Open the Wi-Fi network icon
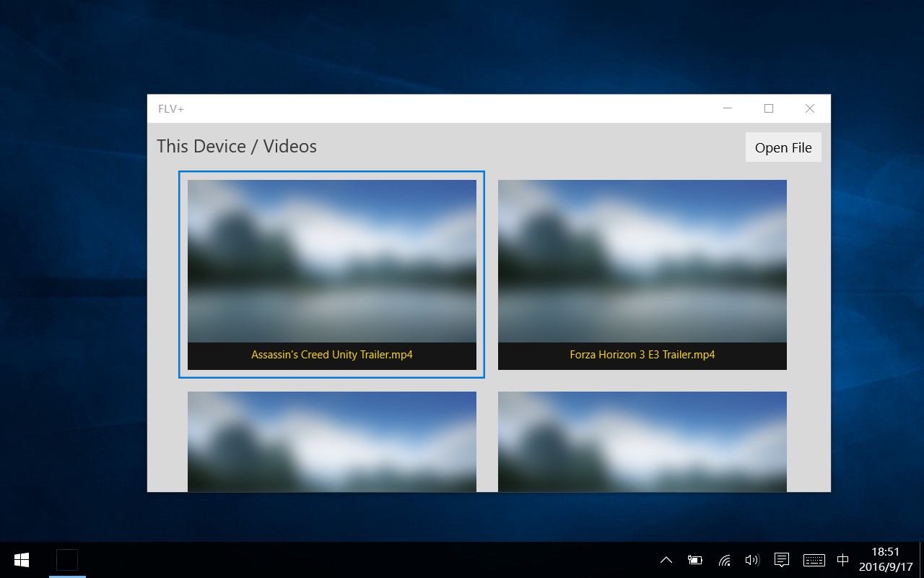This screenshot has height=578, width=924. click(724, 560)
